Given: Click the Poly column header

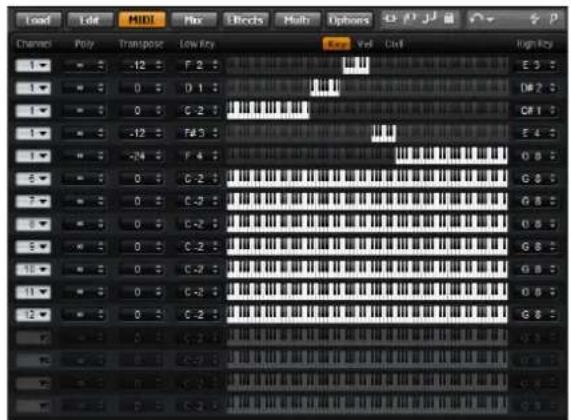Looking at the screenshot, I should [x=84, y=44].
